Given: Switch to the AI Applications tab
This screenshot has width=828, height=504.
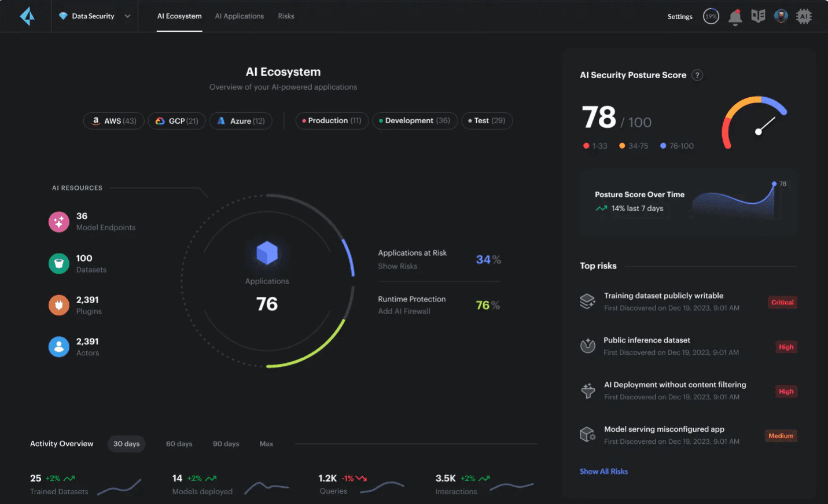Looking at the screenshot, I should pos(240,16).
